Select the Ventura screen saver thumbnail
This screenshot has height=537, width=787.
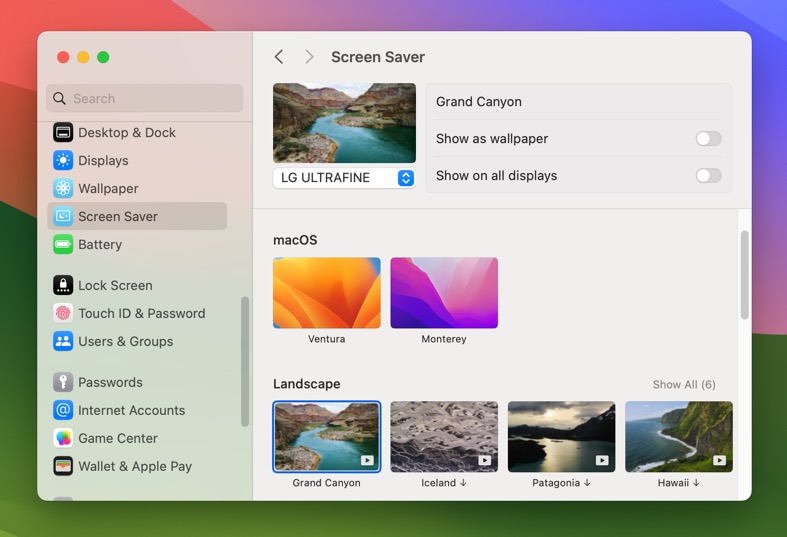(327, 293)
